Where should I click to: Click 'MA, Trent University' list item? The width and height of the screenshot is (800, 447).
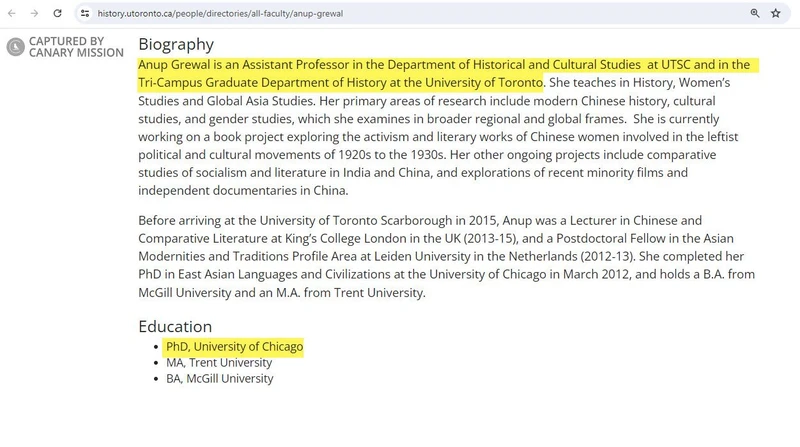219,363
